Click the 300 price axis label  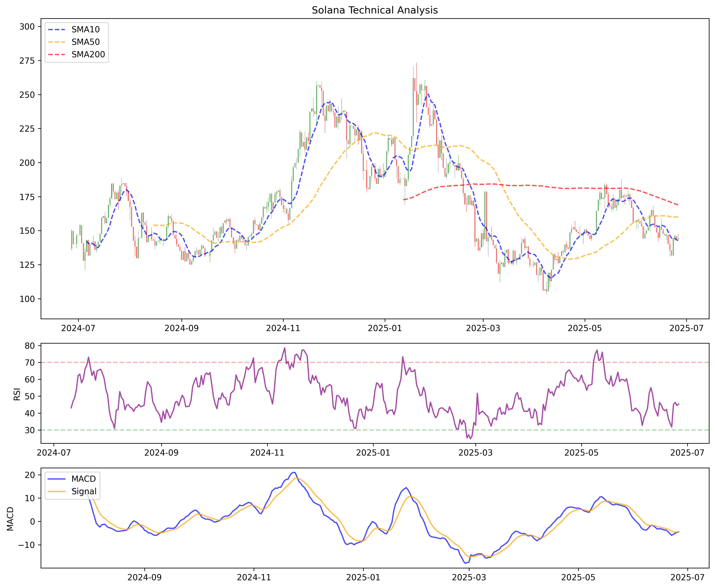27,27
